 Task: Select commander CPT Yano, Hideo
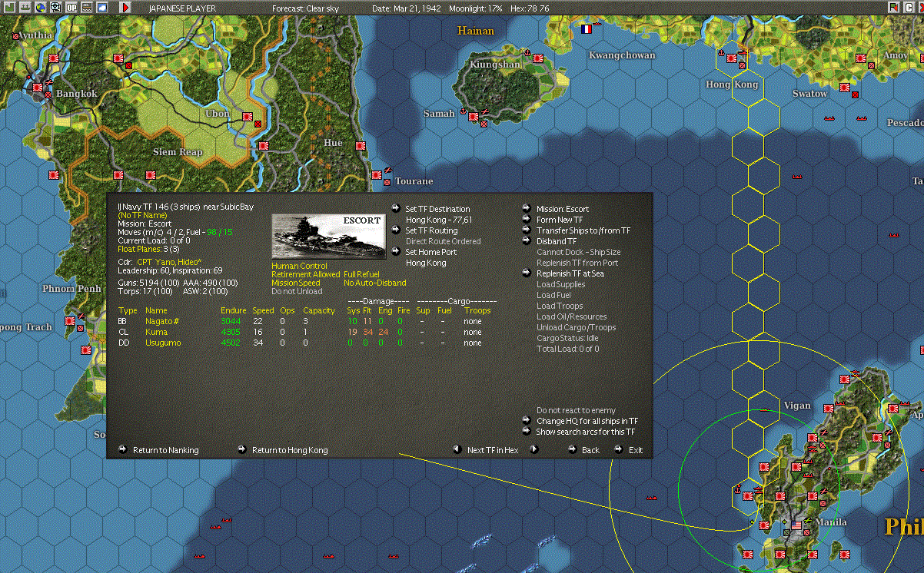(x=170, y=262)
